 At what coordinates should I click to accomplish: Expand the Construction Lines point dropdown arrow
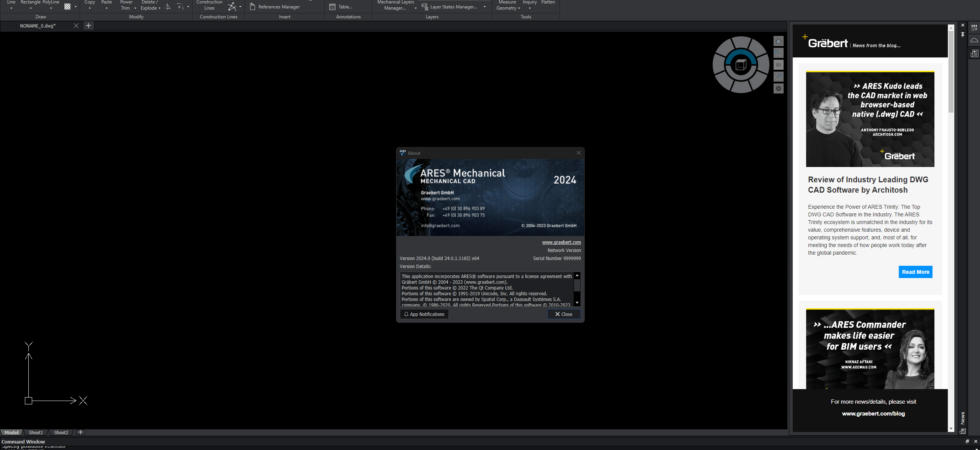point(241,7)
